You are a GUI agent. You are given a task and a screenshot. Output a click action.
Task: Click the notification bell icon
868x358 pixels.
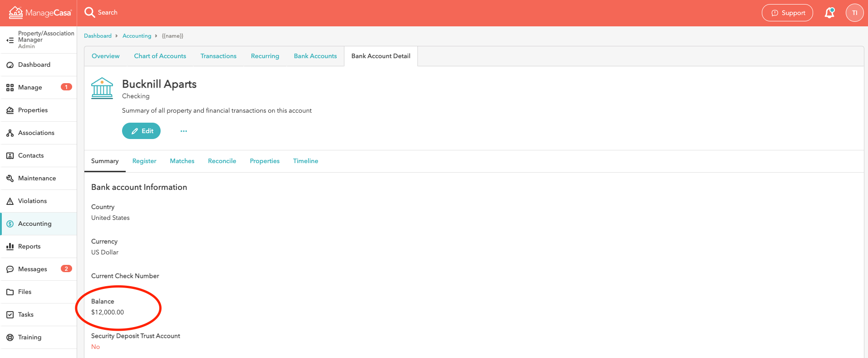829,13
